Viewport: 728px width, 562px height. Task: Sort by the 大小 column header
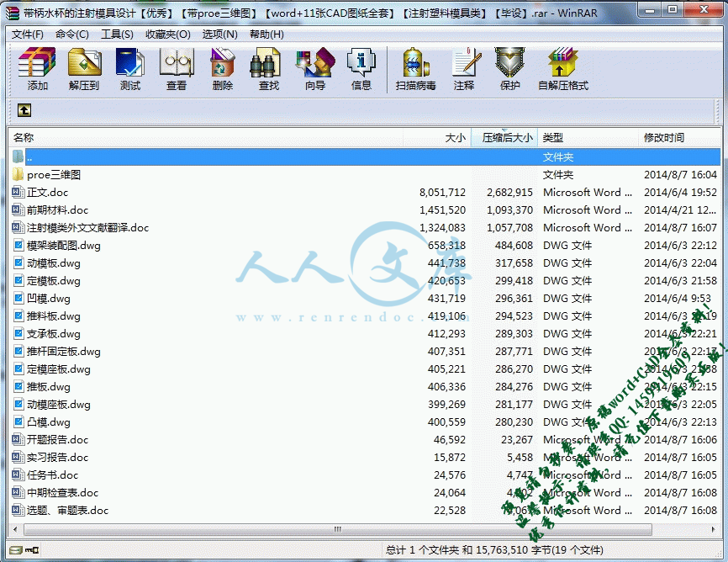click(437, 138)
